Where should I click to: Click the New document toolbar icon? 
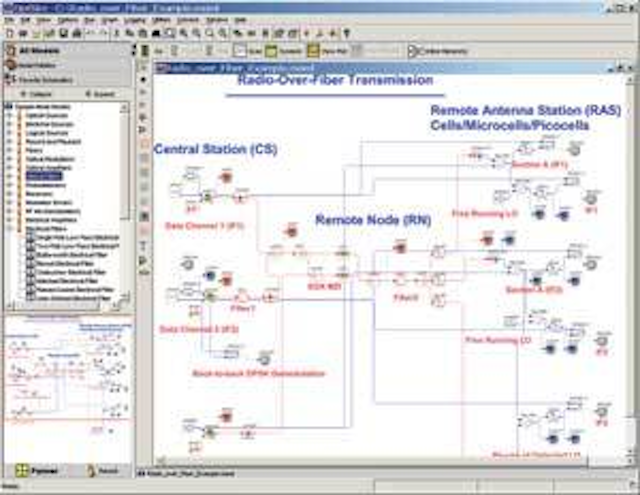(x=10, y=33)
